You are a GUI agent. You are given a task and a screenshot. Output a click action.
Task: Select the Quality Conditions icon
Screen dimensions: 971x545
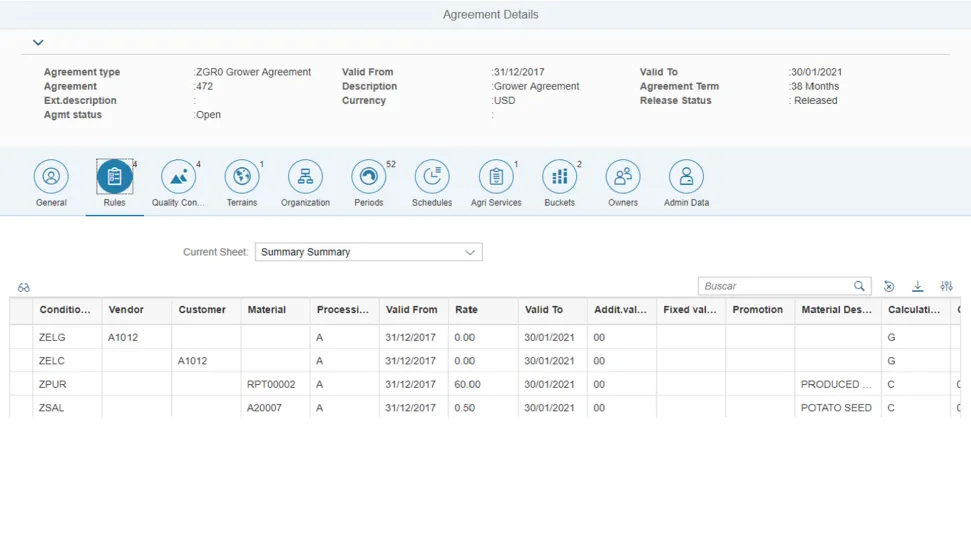(178, 177)
